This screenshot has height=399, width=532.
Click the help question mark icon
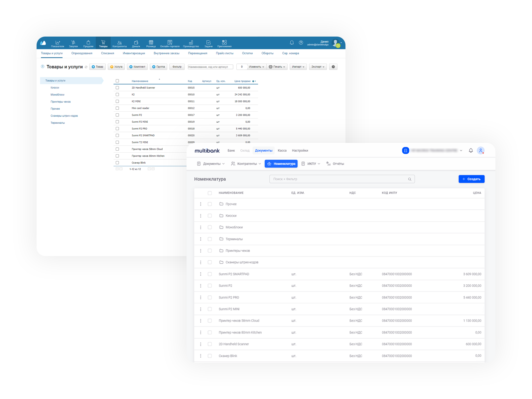click(301, 43)
